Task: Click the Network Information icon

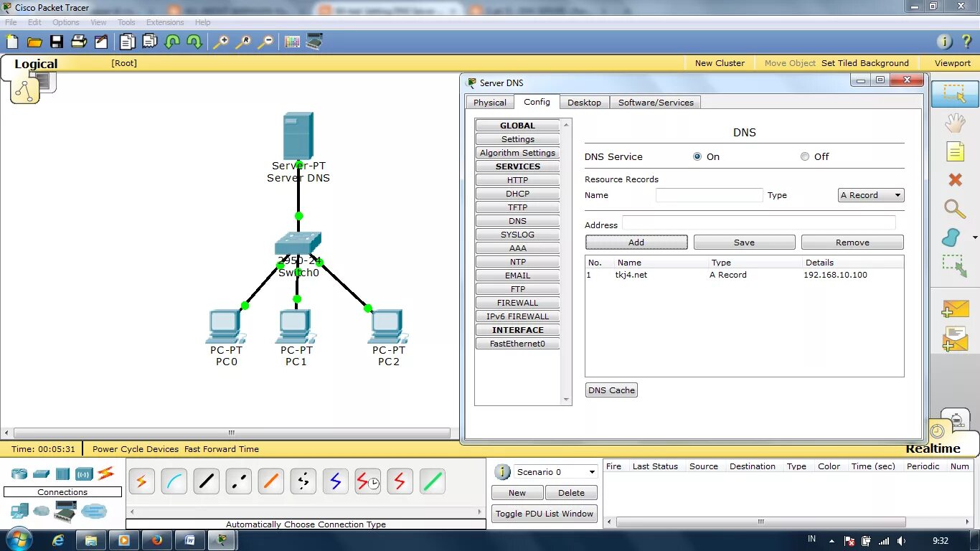Action: [x=945, y=42]
